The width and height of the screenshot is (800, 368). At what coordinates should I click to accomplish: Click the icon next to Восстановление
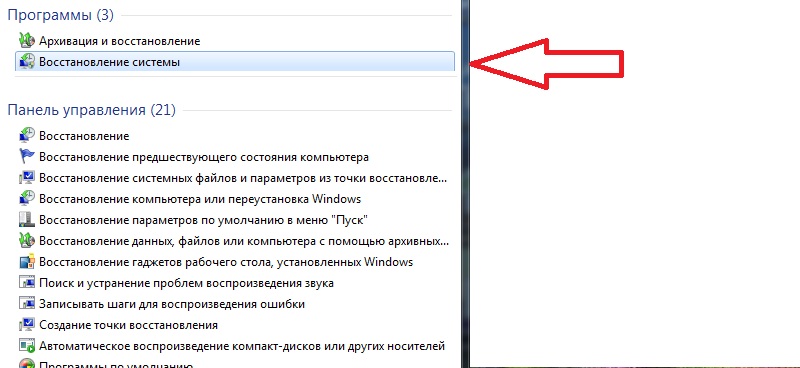tap(27, 136)
